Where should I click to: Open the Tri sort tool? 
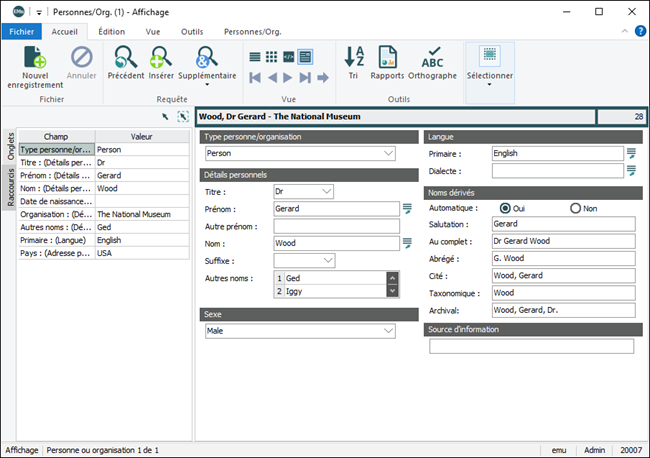pyautogui.click(x=354, y=57)
